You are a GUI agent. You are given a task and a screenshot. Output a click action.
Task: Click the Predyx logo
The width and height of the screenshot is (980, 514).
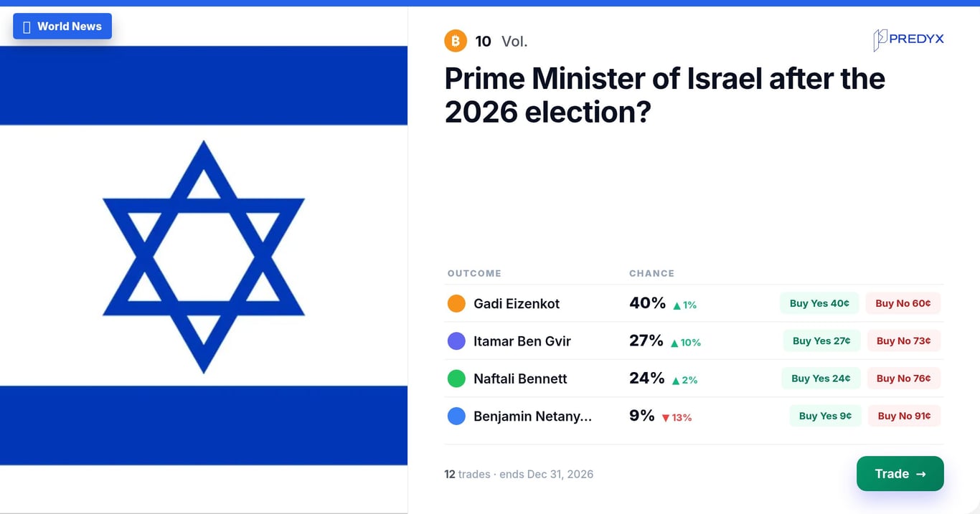tap(908, 39)
